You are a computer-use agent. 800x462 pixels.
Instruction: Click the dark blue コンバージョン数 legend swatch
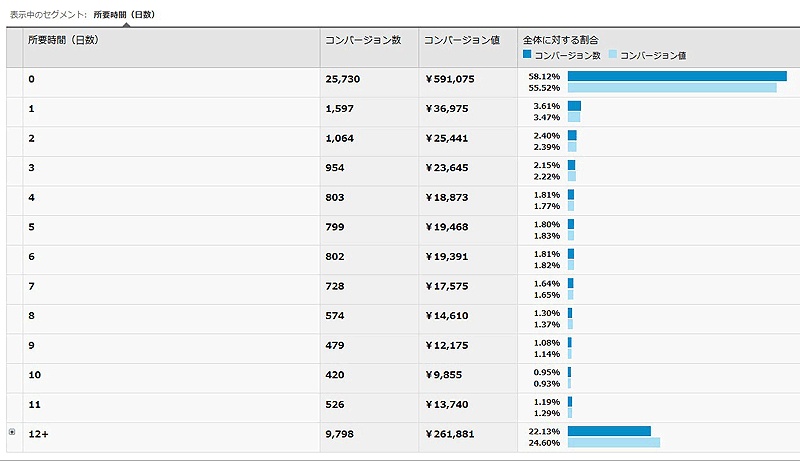coord(528,56)
